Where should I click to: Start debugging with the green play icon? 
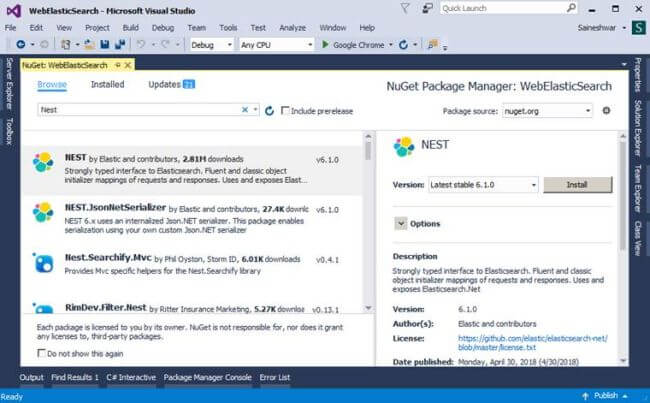325,44
